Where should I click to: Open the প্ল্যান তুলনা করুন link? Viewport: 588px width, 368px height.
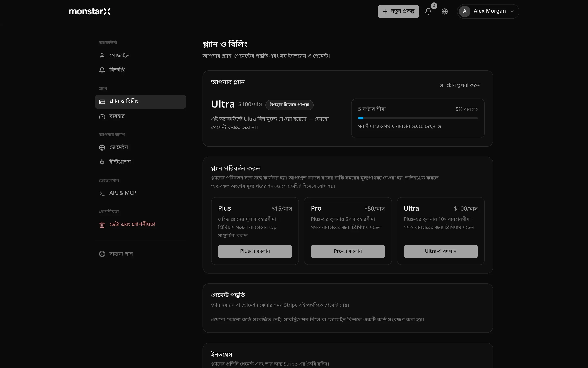click(460, 85)
